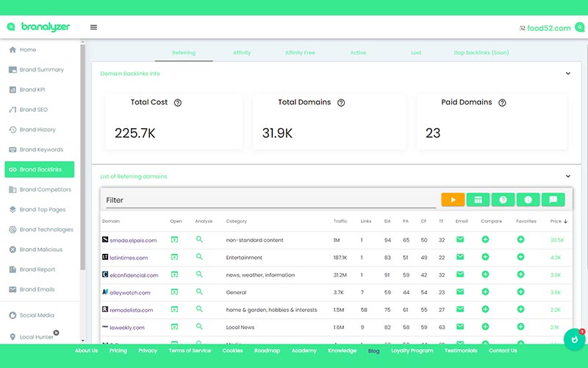Show help tooltip for Paid Domains
Image resolution: width=588 pixels, height=368 pixels.
[502, 102]
